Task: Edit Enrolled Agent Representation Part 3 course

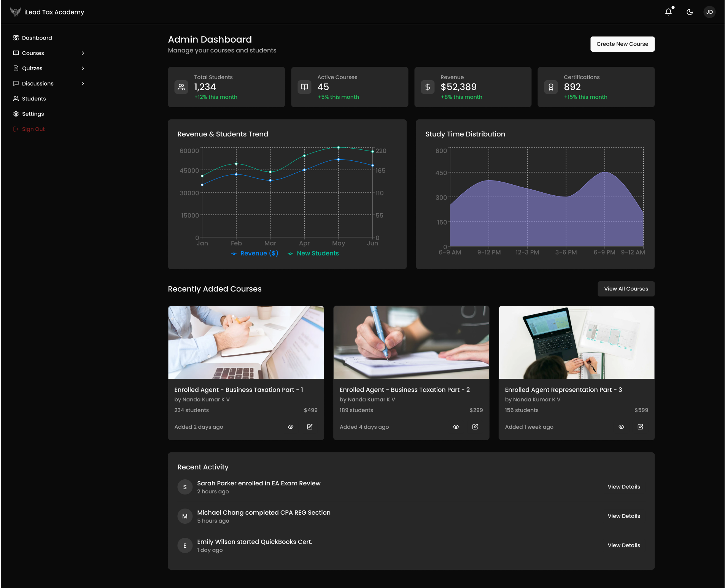Action: point(641,427)
